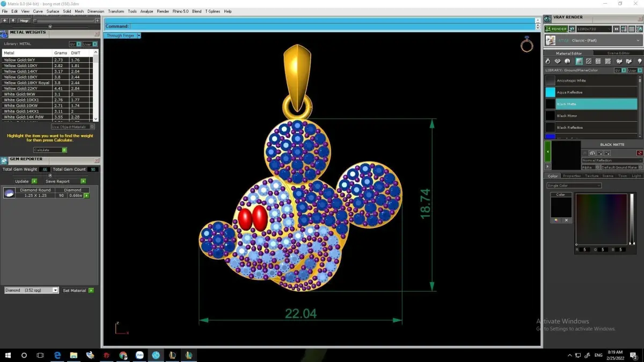The width and height of the screenshot is (644, 362).
Task: Switch to the Material Editor tab
Action: [568, 53]
